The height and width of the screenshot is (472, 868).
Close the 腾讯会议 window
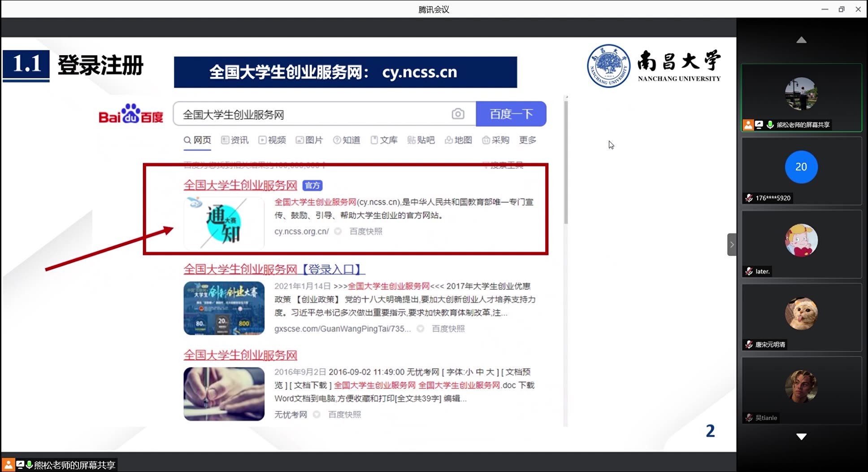(x=858, y=9)
